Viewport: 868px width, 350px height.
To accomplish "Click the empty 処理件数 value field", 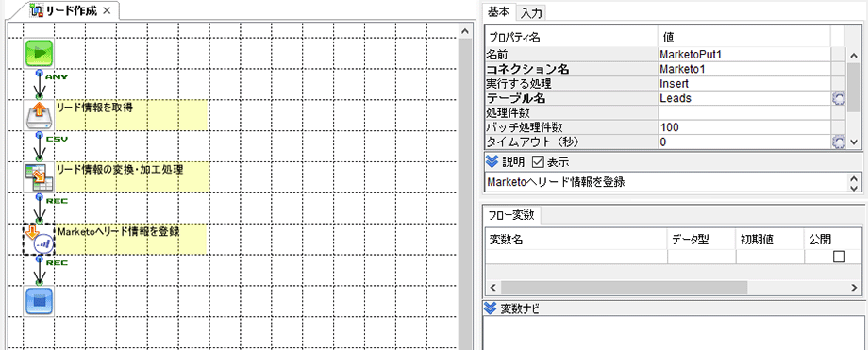I will [x=744, y=113].
